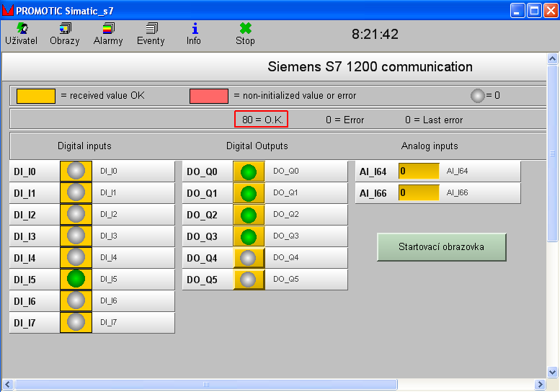The width and height of the screenshot is (560, 392).
Task: Click the AI_I66 value field
Action: pyautogui.click(x=419, y=193)
